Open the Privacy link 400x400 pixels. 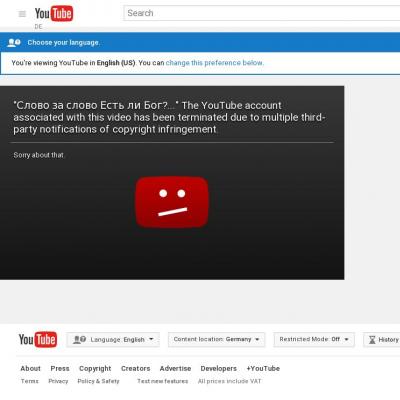(58, 381)
